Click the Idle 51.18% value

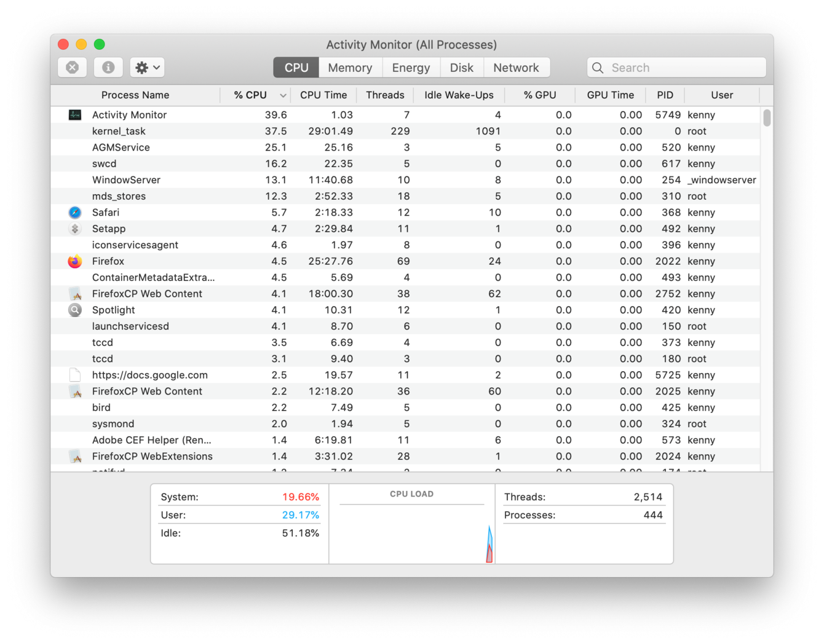tap(301, 533)
